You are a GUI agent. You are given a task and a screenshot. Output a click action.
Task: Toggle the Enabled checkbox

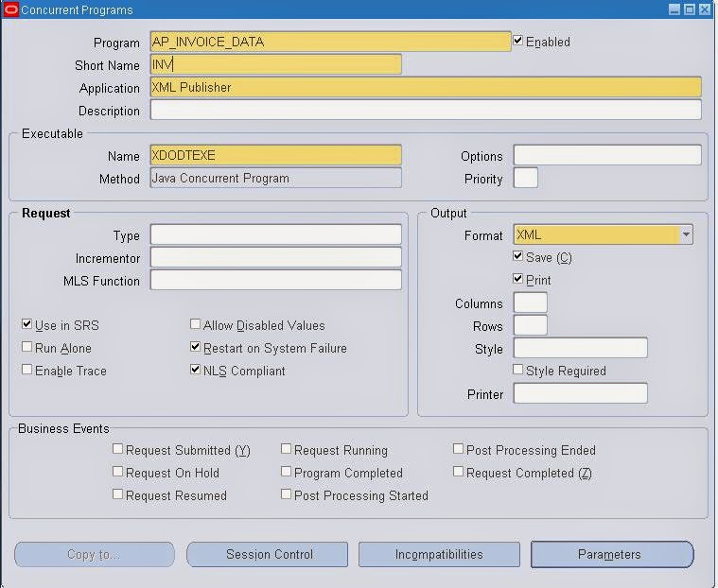tap(517, 41)
